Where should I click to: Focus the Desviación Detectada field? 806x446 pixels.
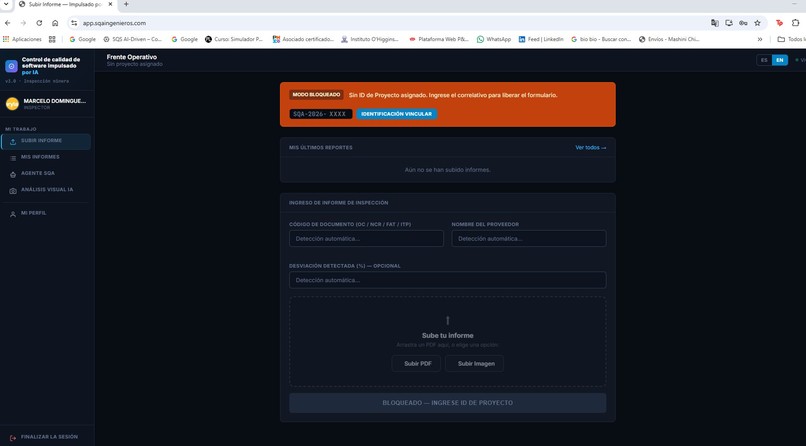447,280
